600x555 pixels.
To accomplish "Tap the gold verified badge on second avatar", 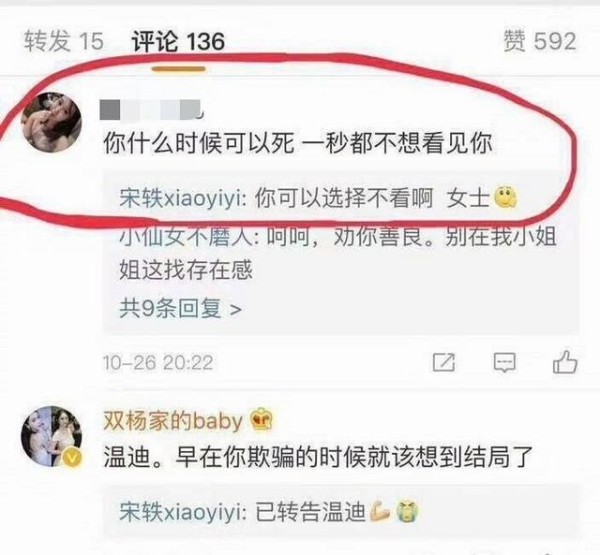I will [72, 457].
